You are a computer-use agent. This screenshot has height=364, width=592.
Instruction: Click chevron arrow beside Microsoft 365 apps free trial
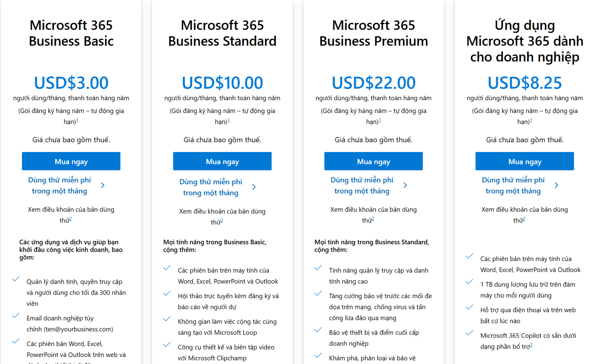[556, 186]
